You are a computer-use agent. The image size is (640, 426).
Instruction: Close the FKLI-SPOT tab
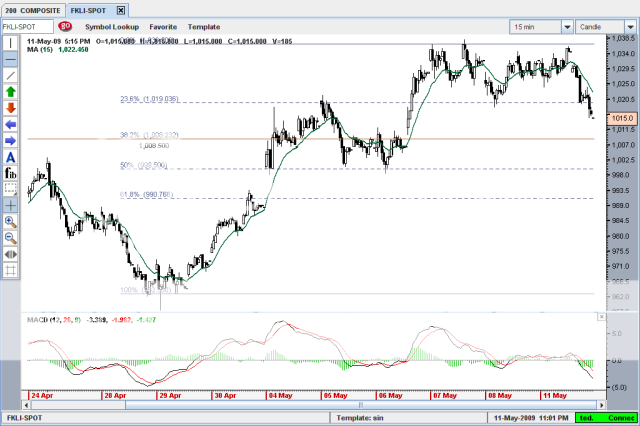pos(121,9)
